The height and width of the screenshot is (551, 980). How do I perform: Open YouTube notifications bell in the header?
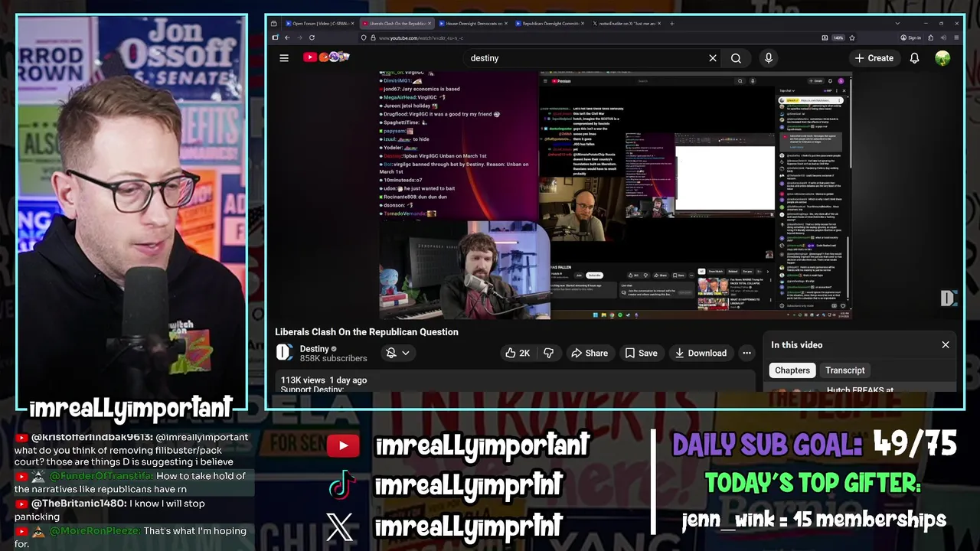(x=914, y=58)
